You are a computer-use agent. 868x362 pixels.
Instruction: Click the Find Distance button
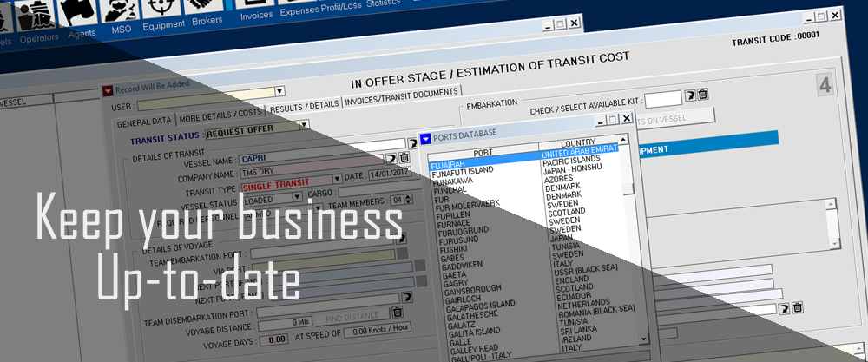click(x=352, y=318)
